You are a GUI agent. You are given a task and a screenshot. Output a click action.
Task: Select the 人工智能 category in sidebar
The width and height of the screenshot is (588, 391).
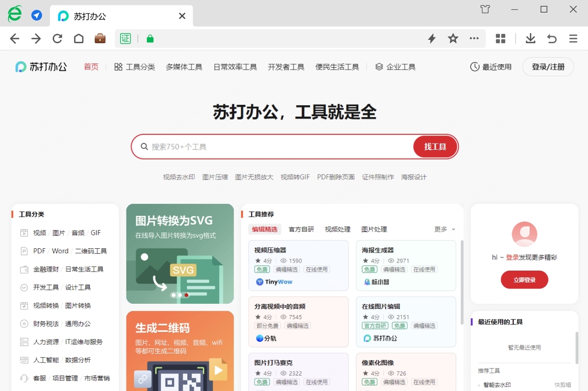[x=46, y=360]
